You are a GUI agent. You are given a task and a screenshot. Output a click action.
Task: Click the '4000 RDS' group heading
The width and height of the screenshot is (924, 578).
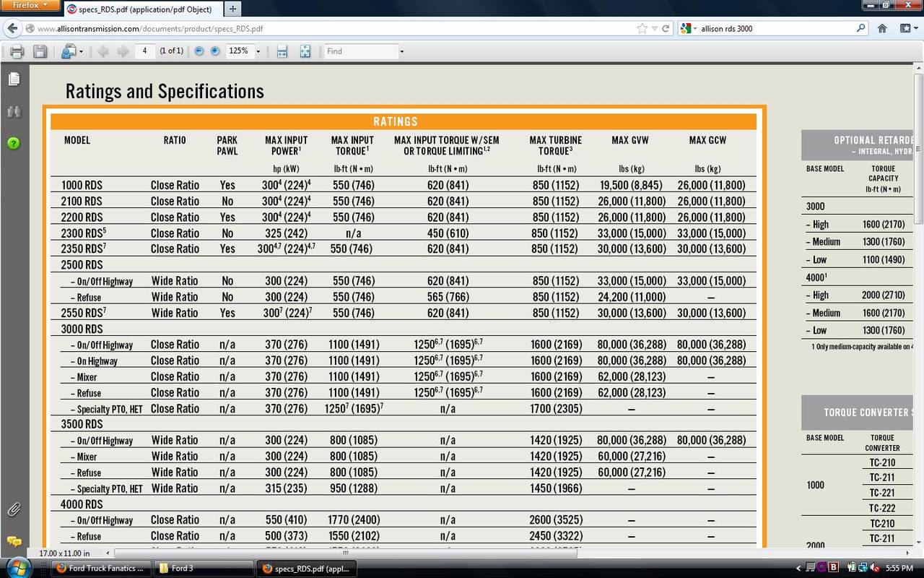click(x=82, y=504)
